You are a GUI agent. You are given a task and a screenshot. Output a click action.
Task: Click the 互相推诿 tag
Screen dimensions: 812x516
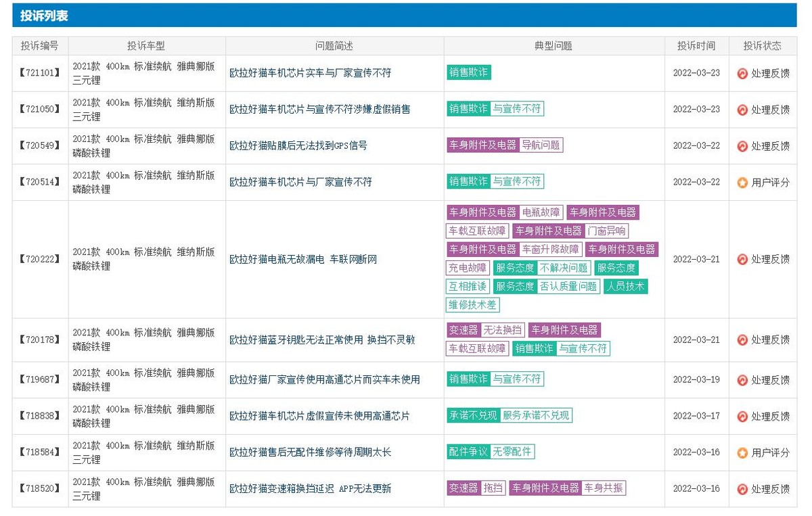point(468,286)
